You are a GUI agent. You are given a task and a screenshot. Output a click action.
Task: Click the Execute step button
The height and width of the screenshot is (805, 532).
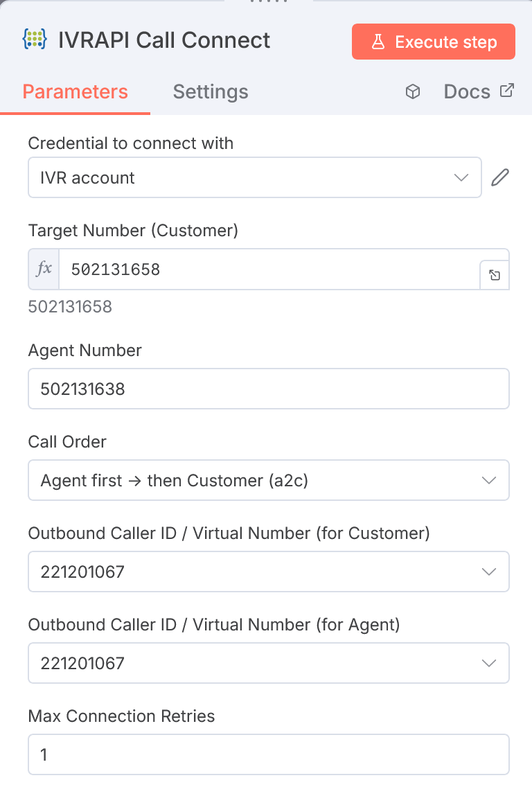(x=433, y=42)
